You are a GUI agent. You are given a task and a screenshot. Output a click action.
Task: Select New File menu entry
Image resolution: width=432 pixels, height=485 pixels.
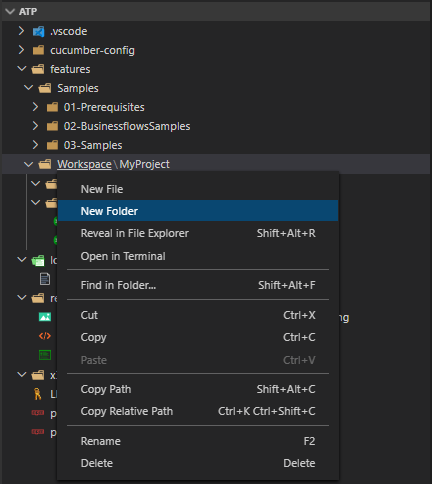(x=198, y=189)
